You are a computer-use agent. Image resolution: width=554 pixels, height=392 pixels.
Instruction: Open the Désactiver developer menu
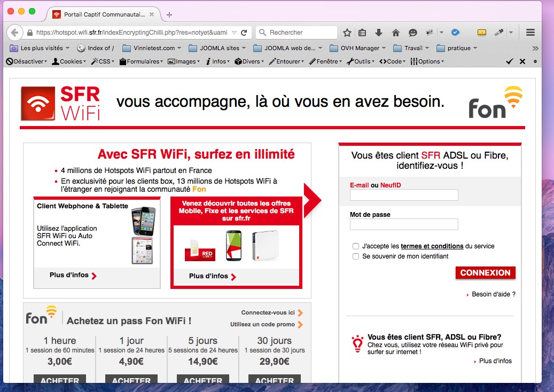[x=27, y=61]
